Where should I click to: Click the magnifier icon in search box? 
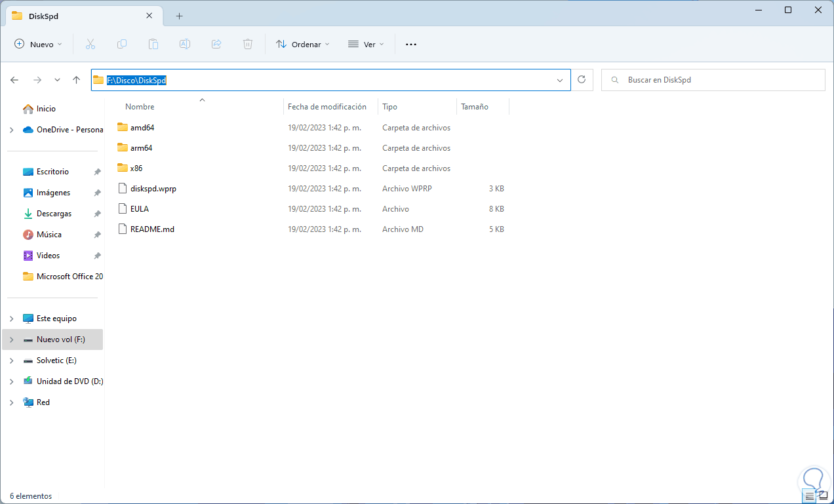click(615, 80)
